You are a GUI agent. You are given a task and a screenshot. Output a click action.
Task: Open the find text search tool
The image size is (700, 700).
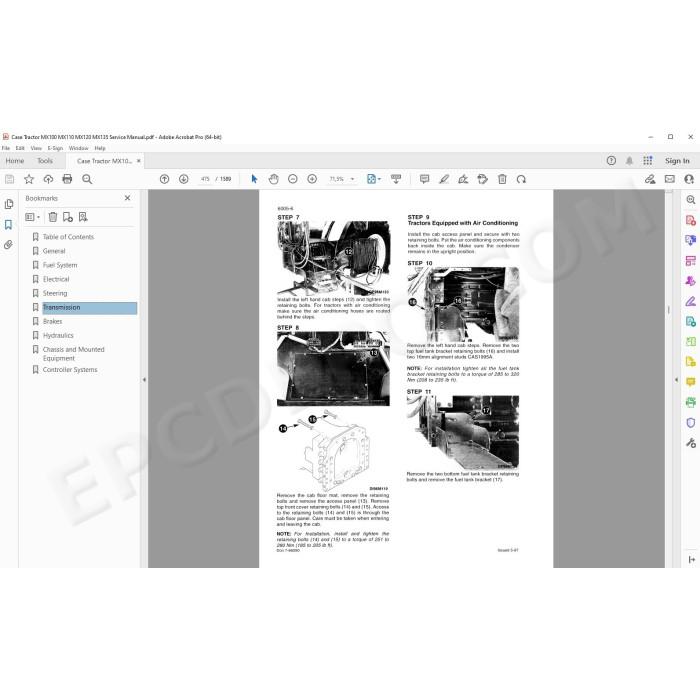click(x=87, y=179)
